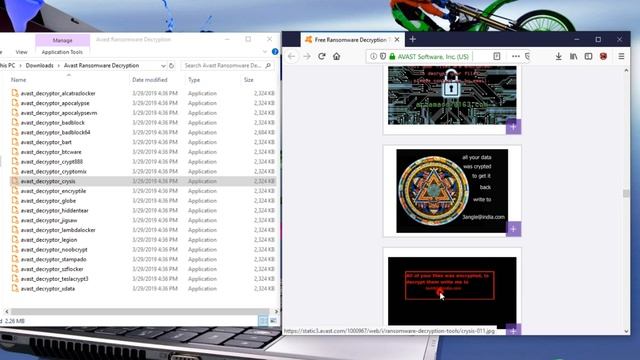
Task: Open page actions three-dot menu
Action: tap(516, 56)
